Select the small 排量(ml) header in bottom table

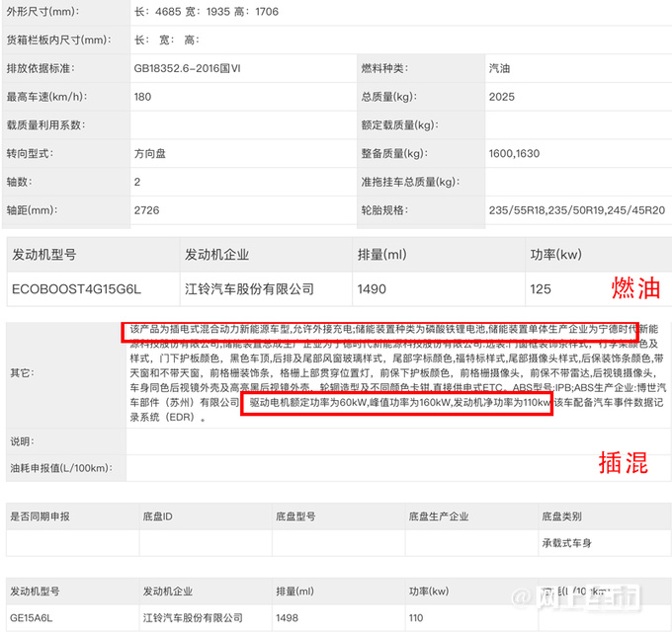point(294,592)
